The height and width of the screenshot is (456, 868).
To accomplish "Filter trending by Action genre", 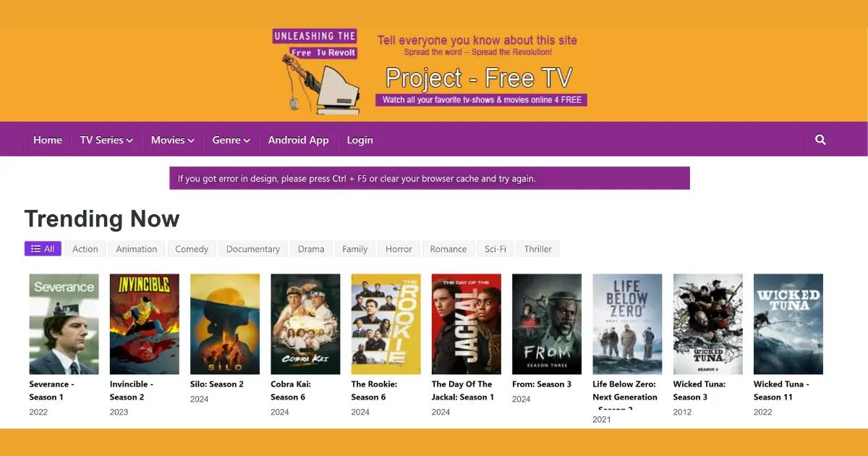I will pyautogui.click(x=85, y=249).
